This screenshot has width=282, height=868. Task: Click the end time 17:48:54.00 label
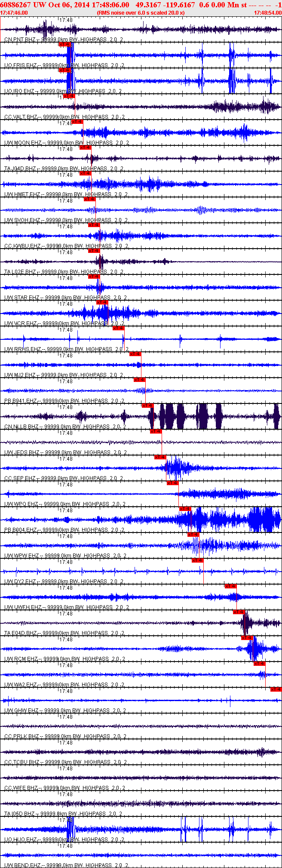pos(267,12)
